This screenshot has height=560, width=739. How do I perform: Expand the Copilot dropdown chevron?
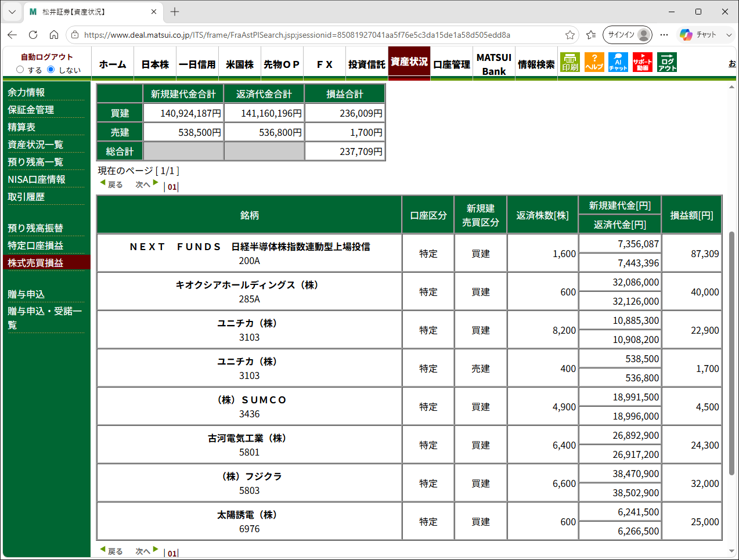729,35
